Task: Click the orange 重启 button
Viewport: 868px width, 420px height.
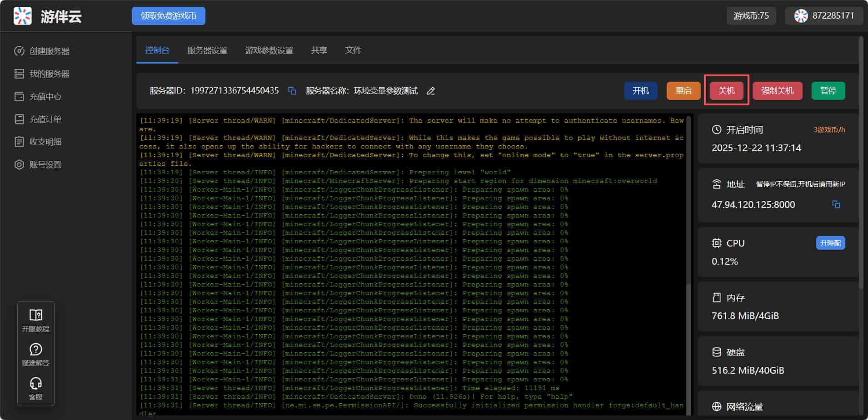Action: (683, 91)
